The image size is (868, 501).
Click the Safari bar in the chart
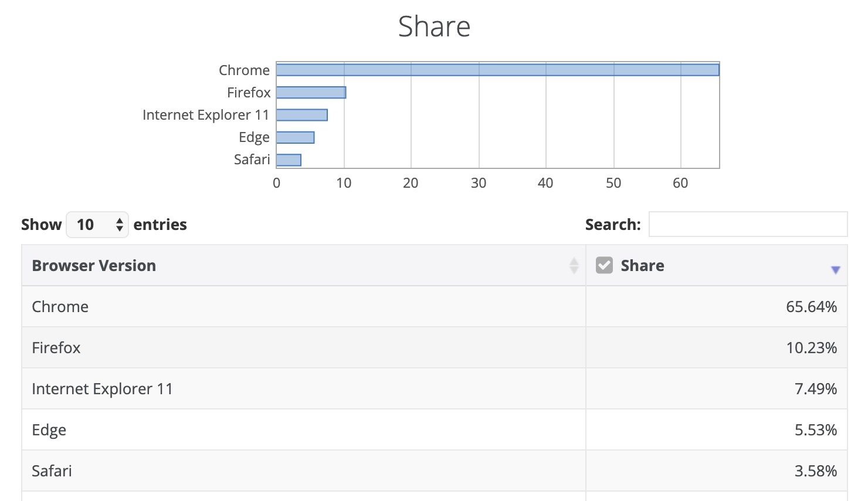(289, 160)
